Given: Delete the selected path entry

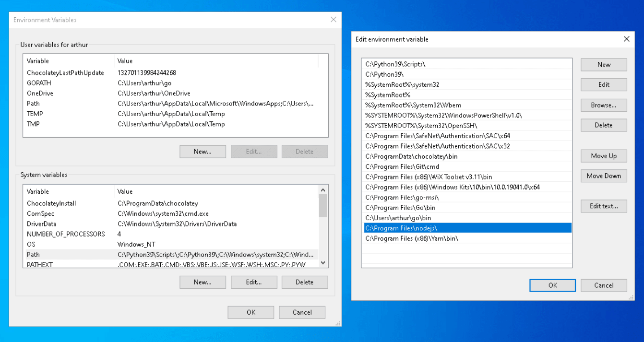Looking at the screenshot, I should click(x=603, y=125).
